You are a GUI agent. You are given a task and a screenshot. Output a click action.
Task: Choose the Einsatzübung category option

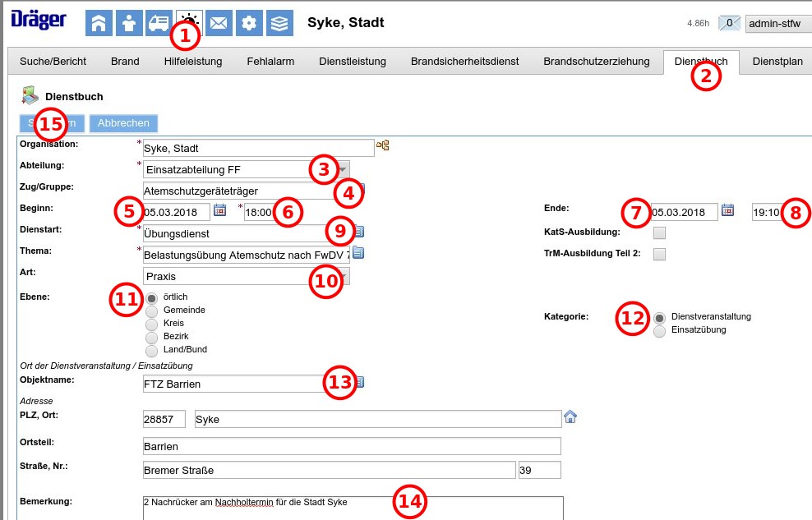(x=659, y=331)
